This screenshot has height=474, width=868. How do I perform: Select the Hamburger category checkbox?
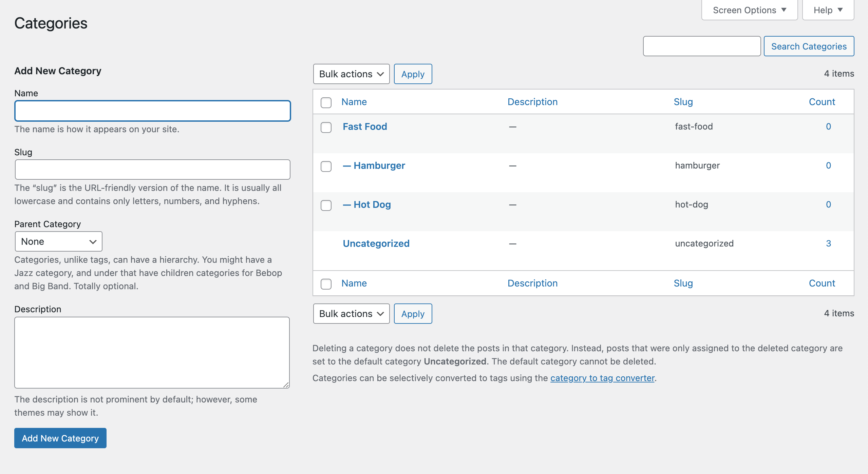(326, 166)
